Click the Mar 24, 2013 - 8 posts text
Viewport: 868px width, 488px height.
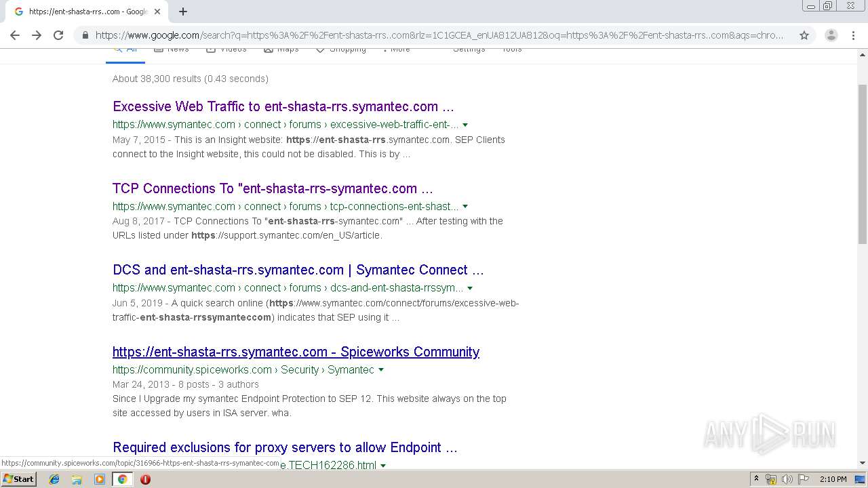click(186, 384)
